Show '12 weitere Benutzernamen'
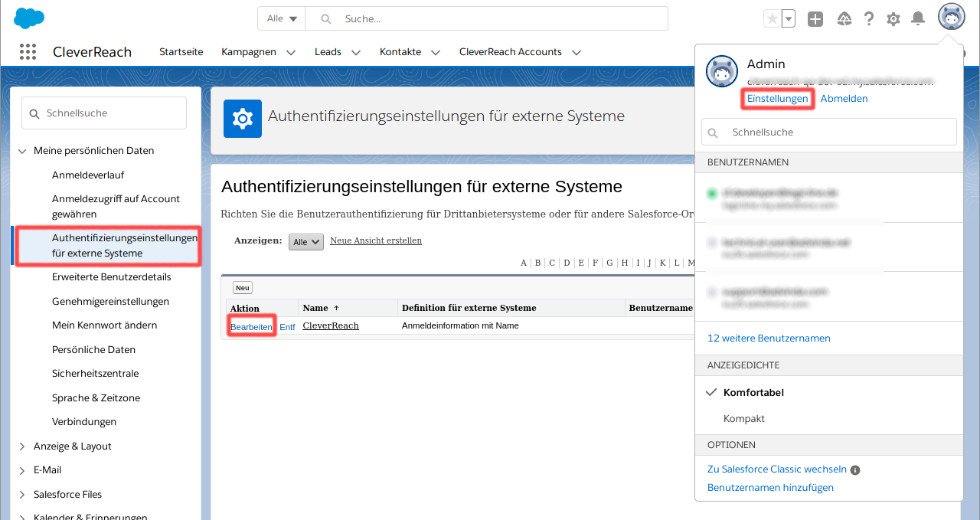This screenshot has height=520, width=980. [769, 338]
